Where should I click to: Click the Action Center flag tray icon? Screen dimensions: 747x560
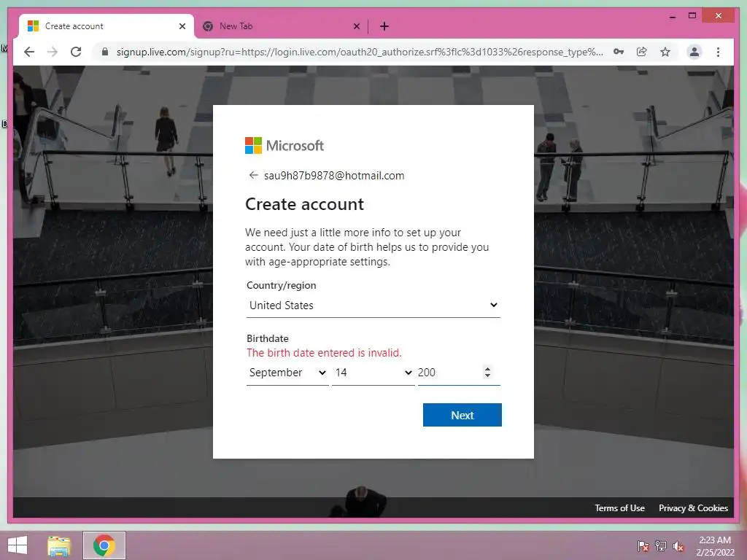[643, 545]
